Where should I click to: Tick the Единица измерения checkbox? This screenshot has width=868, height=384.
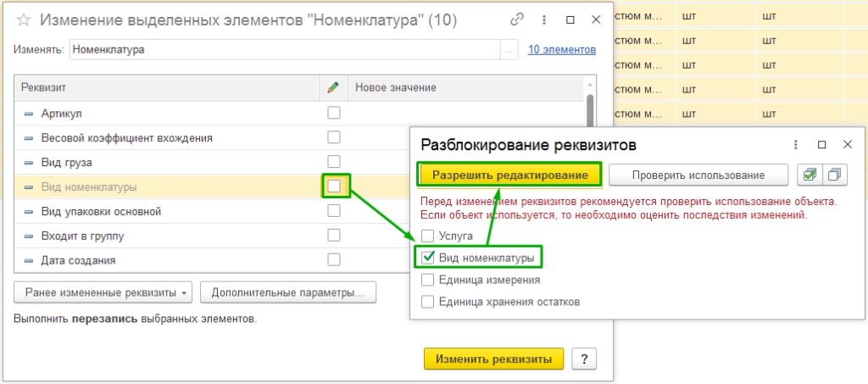(x=428, y=279)
